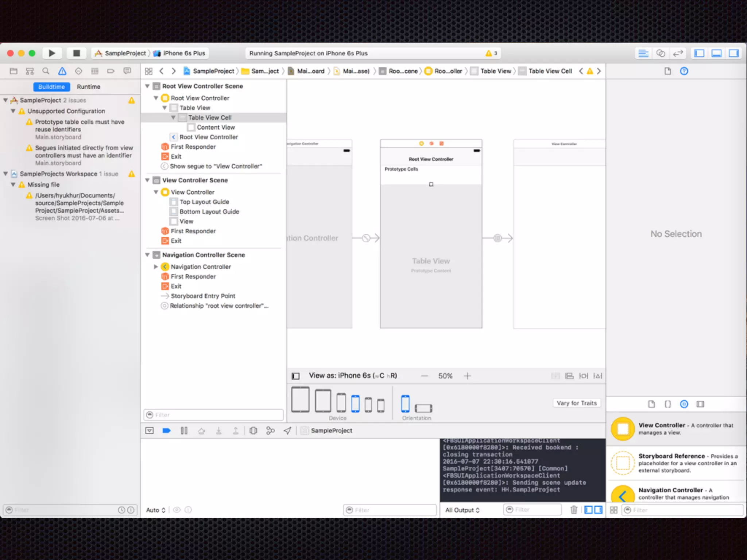The height and width of the screenshot is (560, 747).
Task: Open the All Output dropdown
Action: (x=462, y=510)
